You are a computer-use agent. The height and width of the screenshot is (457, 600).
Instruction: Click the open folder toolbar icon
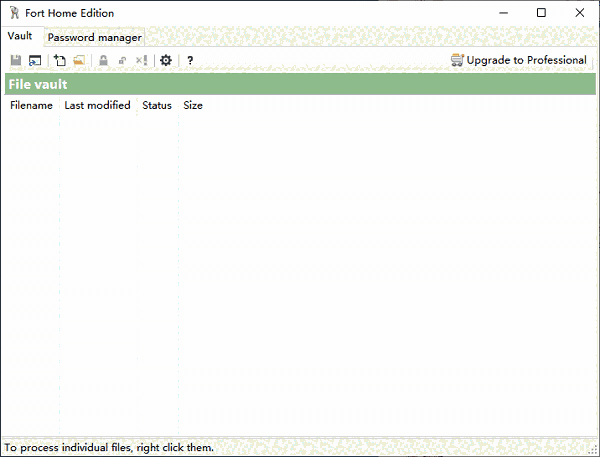pyautogui.click(x=79, y=60)
